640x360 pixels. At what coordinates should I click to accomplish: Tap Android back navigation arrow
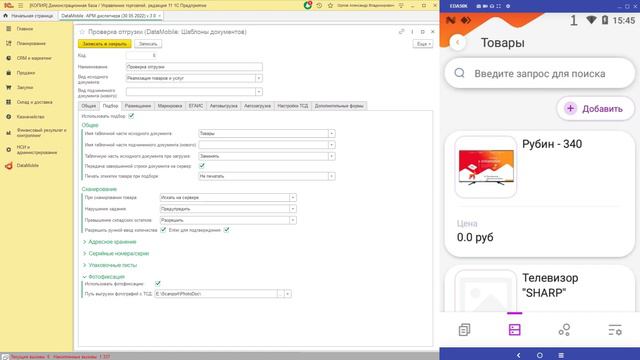(518, 355)
